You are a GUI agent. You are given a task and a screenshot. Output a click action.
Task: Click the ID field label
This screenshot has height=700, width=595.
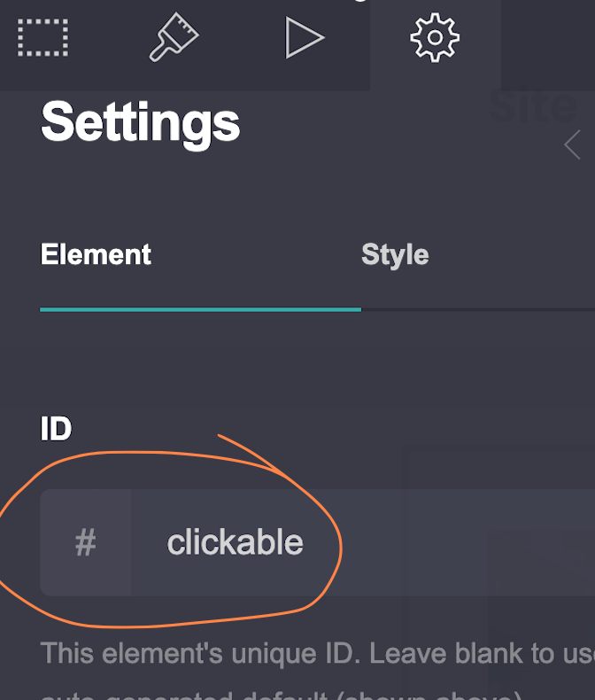click(56, 430)
